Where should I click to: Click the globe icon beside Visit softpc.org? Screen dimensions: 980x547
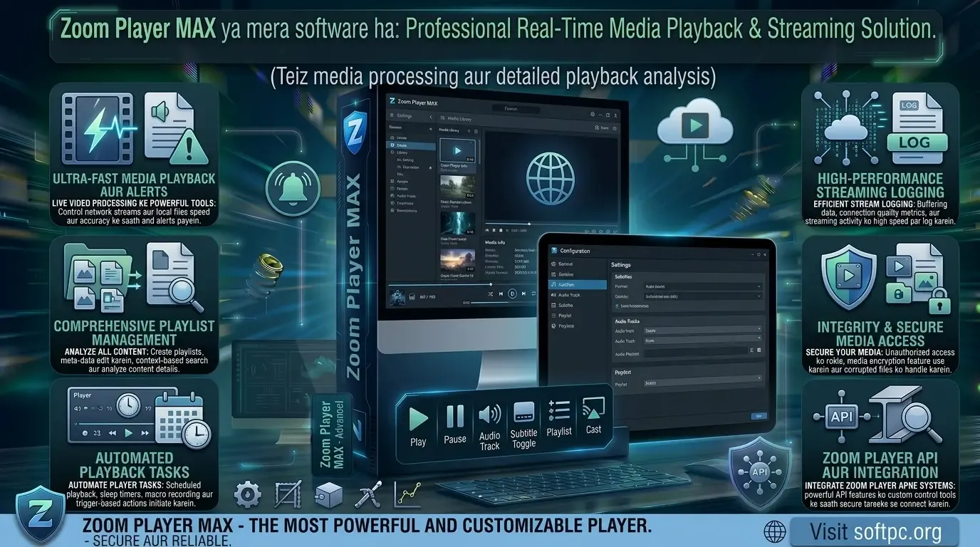(774, 531)
